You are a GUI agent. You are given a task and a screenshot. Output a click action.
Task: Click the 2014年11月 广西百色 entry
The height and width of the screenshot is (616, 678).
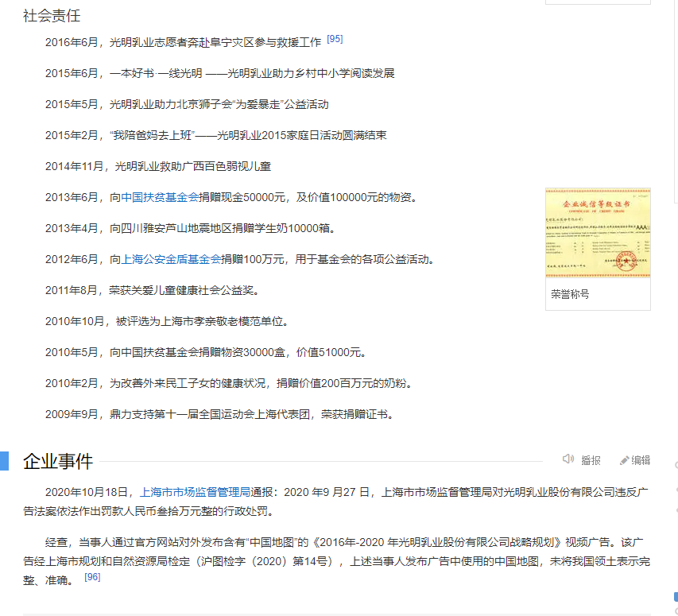point(158,166)
